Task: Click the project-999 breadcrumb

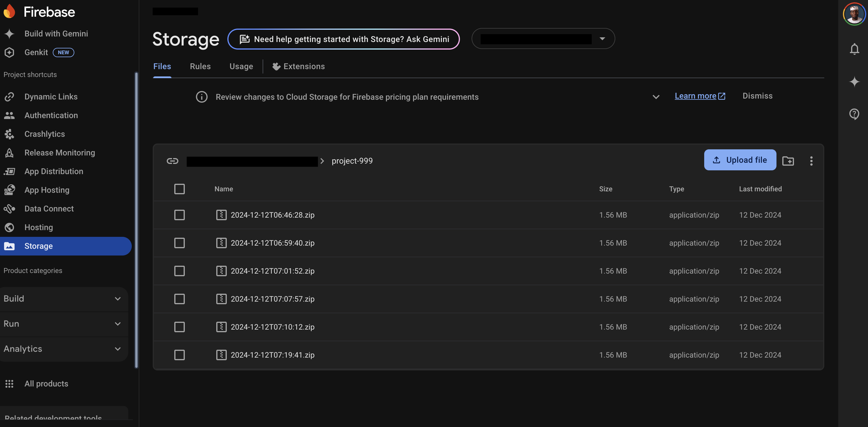Action: click(352, 161)
